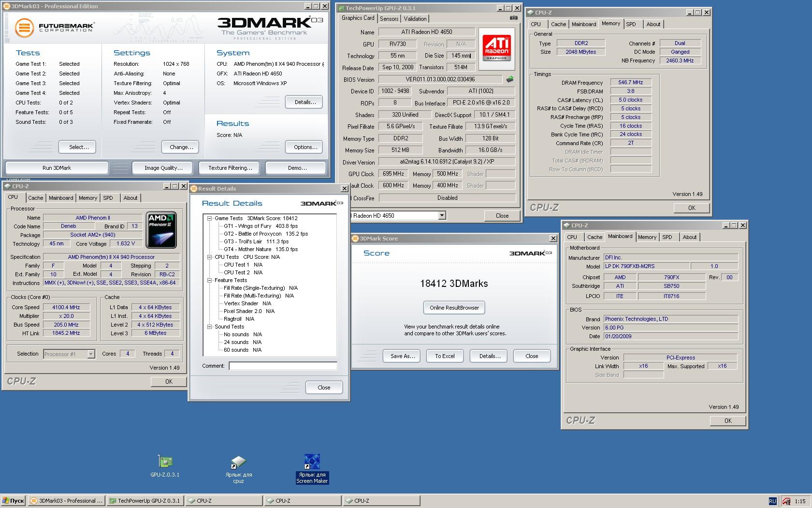This screenshot has height=508, width=812.
Task: Click the ATI Radeon logo in GPU-Z
Action: 496,49
